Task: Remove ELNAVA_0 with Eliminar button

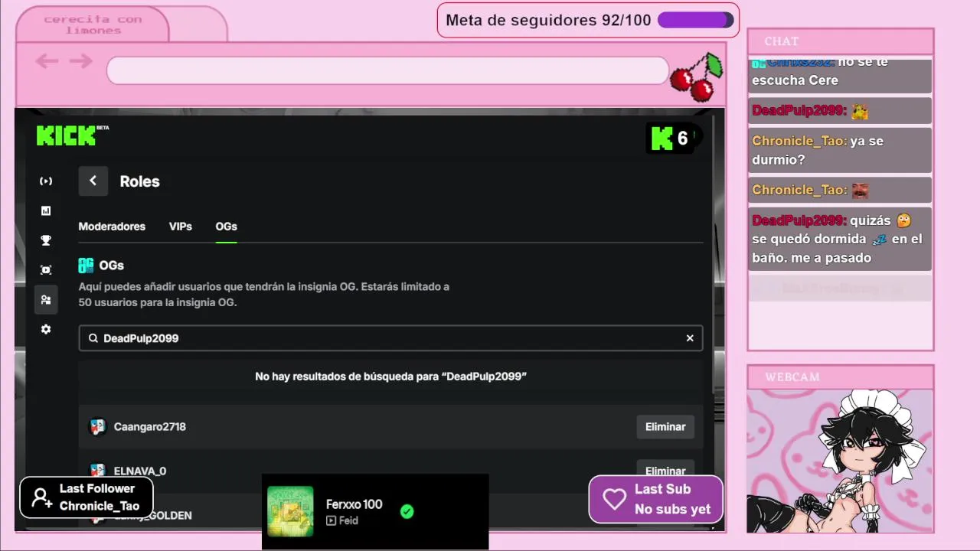Action: click(x=665, y=469)
